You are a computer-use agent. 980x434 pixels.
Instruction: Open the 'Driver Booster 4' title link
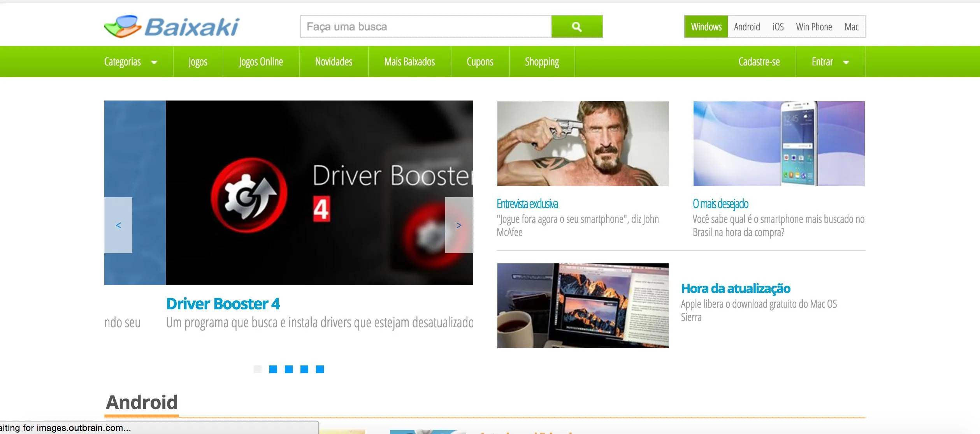(x=223, y=304)
